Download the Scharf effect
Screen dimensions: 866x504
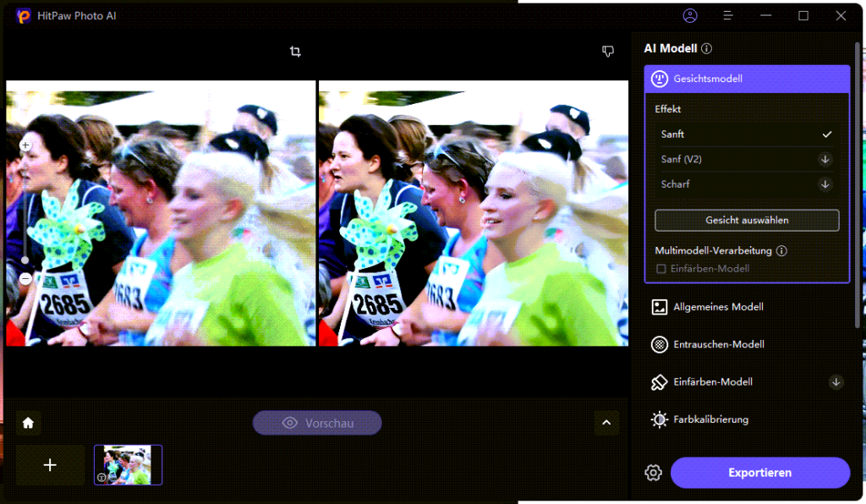tap(825, 184)
